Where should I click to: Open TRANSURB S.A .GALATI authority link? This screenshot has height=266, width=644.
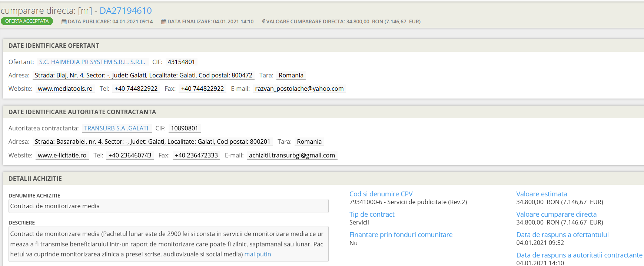116,128
